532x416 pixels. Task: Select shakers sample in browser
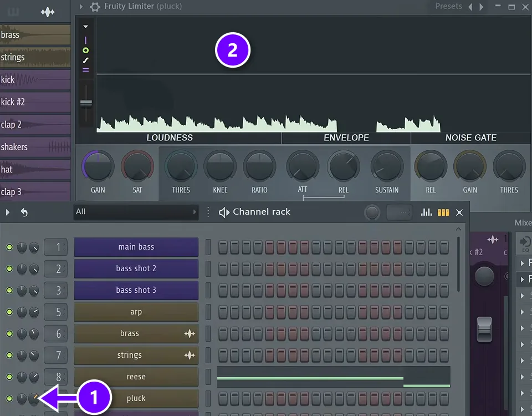35,146
